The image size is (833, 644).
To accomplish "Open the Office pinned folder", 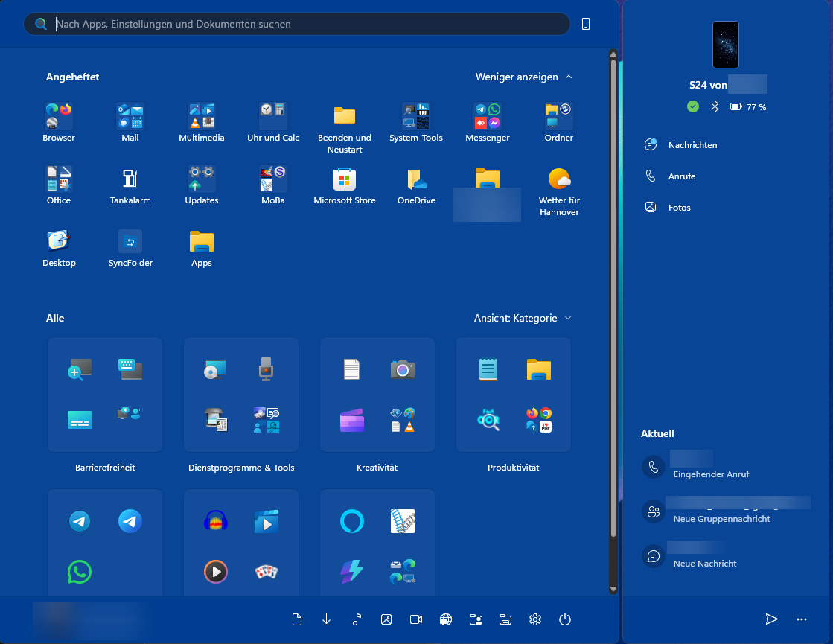I will click(59, 185).
